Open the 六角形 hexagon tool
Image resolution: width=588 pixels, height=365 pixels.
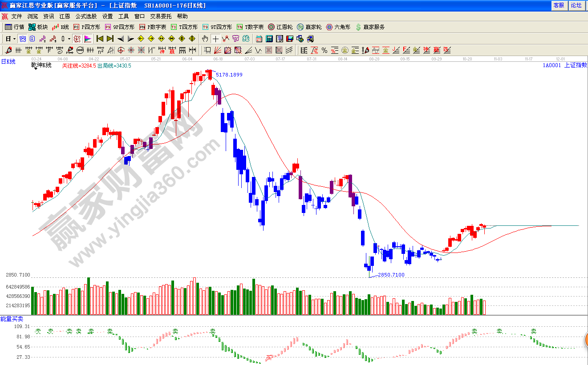tap(338, 27)
